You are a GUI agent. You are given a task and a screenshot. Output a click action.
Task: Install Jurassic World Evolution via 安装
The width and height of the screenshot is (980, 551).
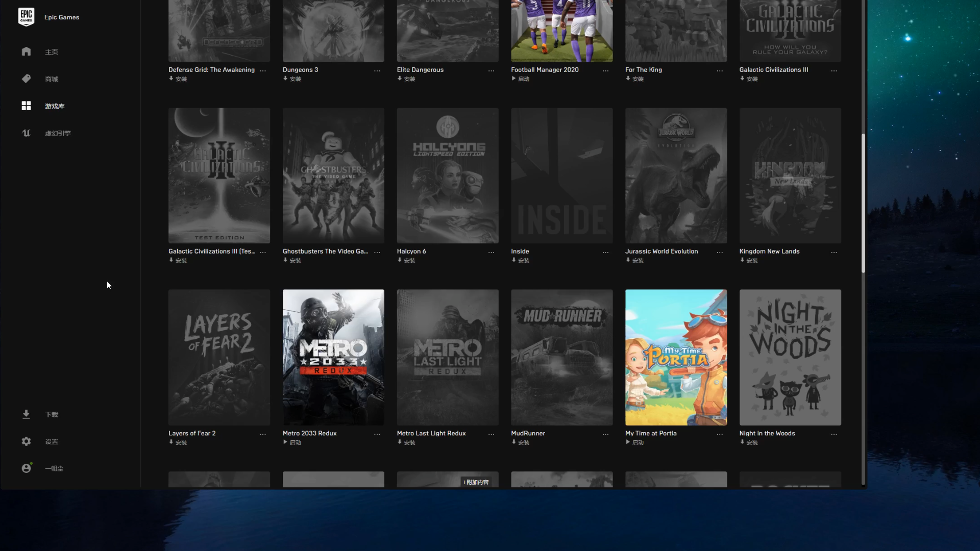point(635,260)
